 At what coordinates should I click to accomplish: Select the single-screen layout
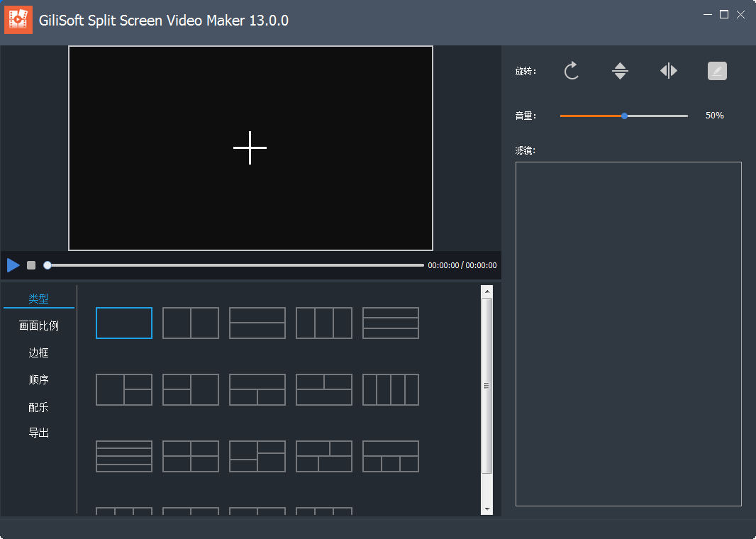pyautogui.click(x=124, y=323)
